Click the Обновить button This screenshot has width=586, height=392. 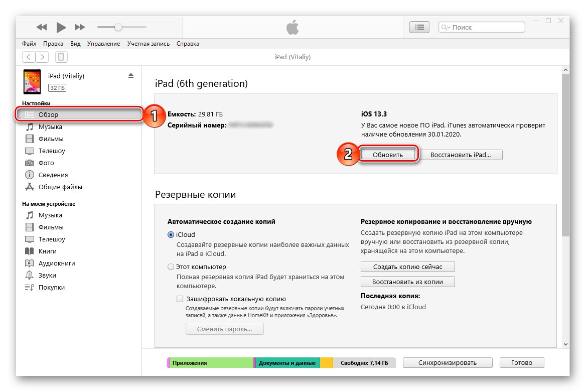point(388,155)
